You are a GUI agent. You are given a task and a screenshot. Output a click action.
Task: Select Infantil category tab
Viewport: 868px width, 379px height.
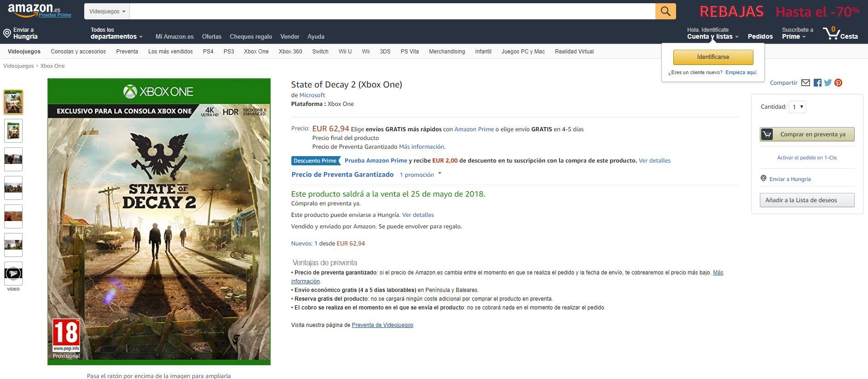(x=483, y=52)
